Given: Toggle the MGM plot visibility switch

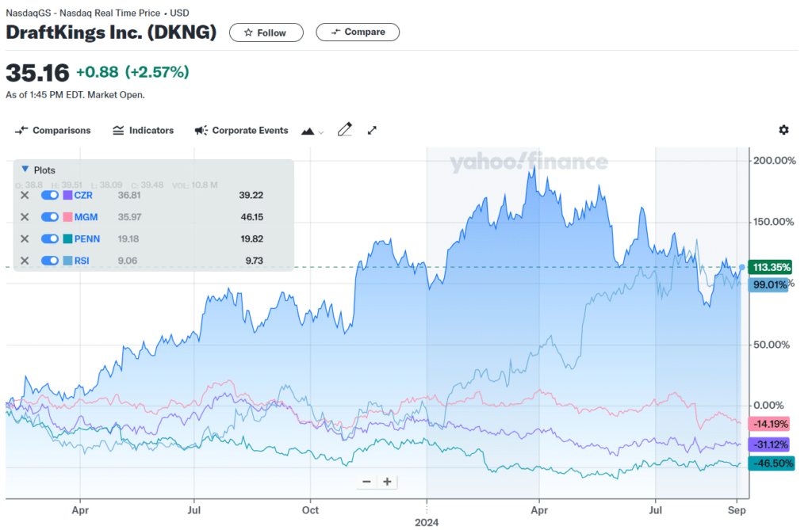Looking at the screenshot, I should [50, 217].
